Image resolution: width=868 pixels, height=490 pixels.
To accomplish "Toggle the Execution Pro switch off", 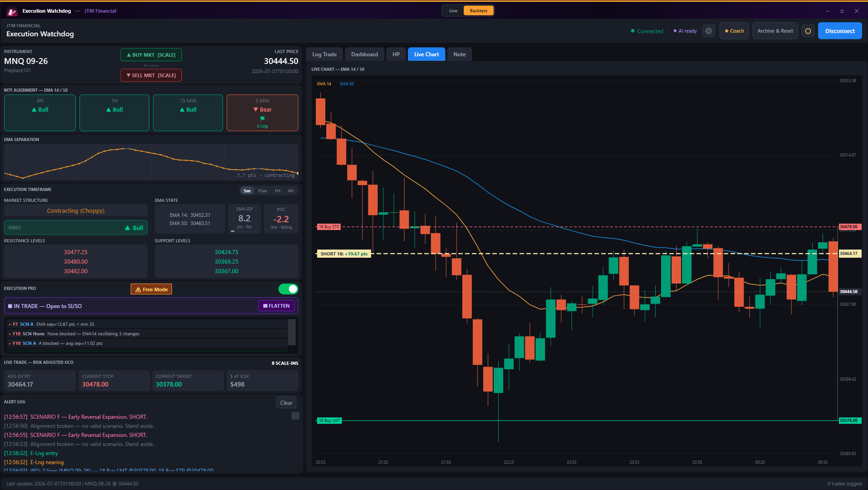I will (288, 289).
